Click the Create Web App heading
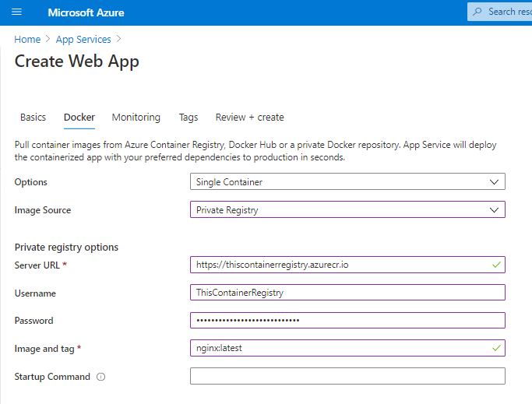This screenshot has width=532, height=404. pyautogui.click(x=76, y=61)
